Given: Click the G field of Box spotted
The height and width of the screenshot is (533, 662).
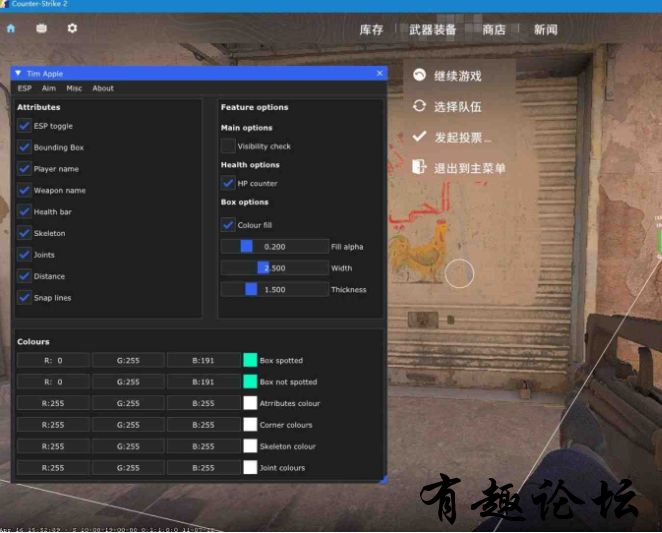Looking at the screenshot, I should click(x=128, y=360).
